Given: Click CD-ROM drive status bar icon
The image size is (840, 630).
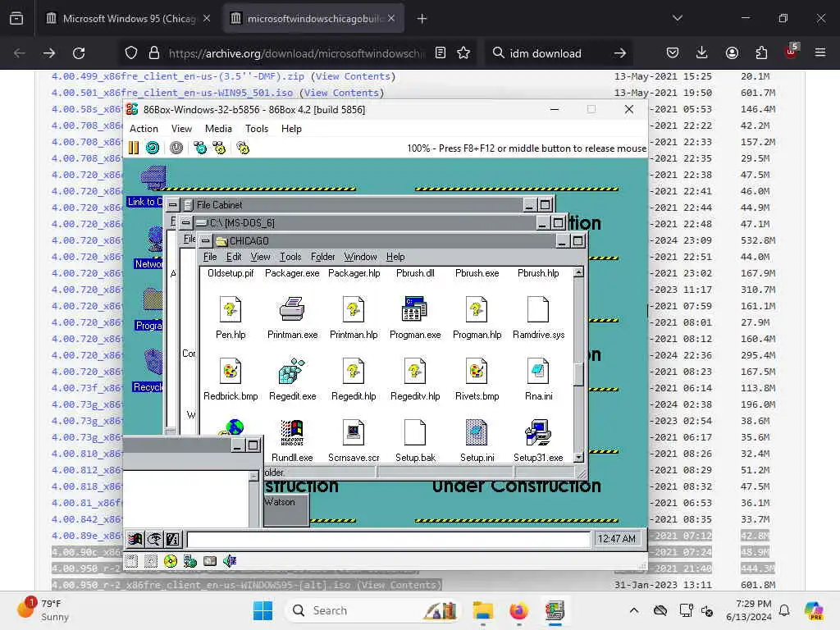Looking at the screenshot, I should (171, 561).
